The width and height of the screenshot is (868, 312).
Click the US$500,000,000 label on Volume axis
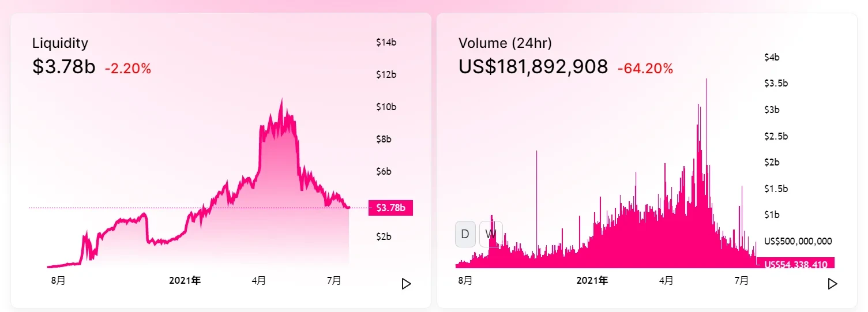[x=798, y=241]
